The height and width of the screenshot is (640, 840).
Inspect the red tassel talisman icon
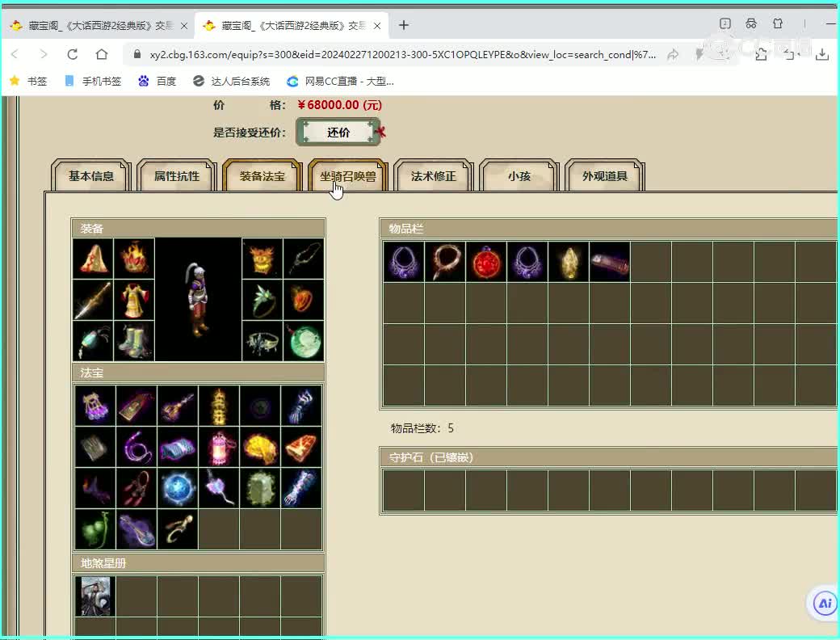(x=136, y=488)
